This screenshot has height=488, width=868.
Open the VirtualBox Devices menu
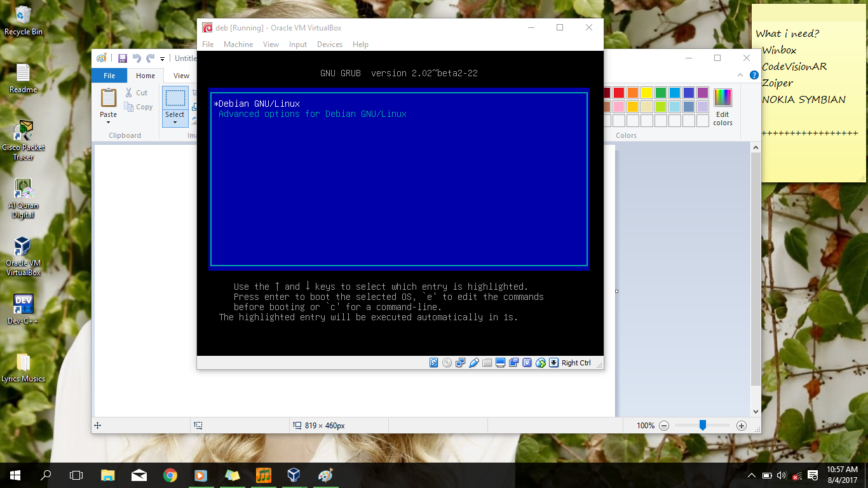click(x=330, y=44)
